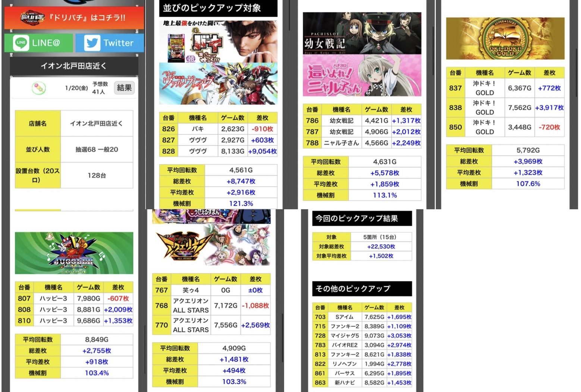
Task: Open the 沖ドキ GOLD banner image
Action: tap(505, 38)
